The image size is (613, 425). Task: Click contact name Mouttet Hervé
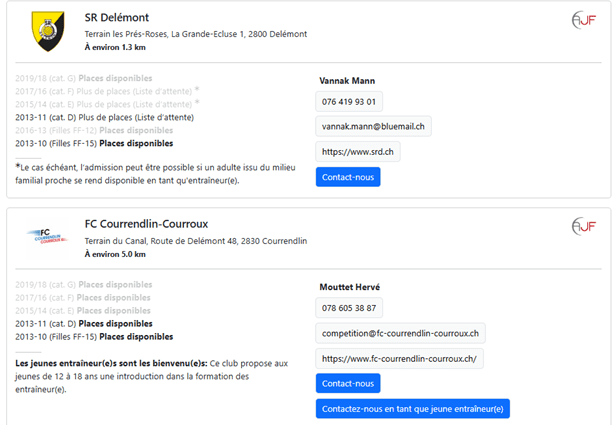coord(350,287)
